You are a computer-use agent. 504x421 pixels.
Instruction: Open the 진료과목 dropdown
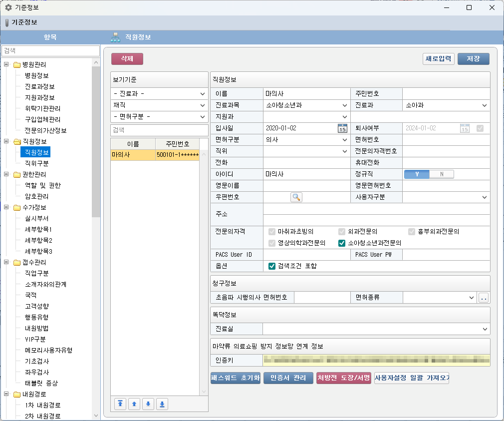[345, 105]
